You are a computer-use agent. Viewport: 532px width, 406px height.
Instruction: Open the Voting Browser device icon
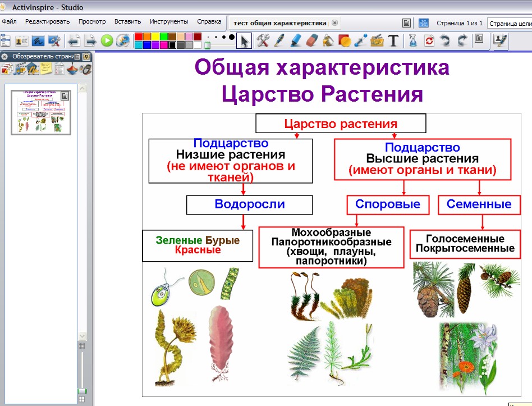pyautogui.click(x=85, y=69)
